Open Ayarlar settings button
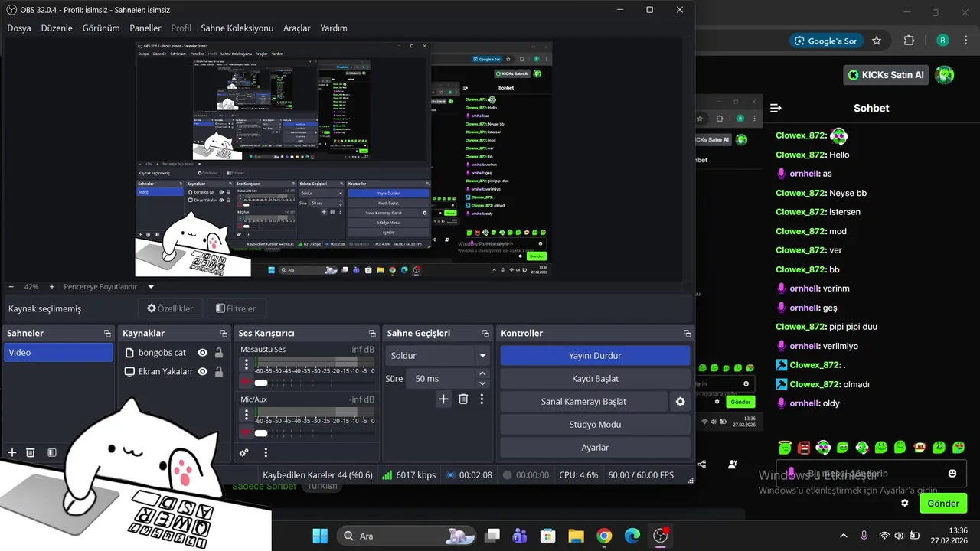This screenshot has height=551, width=980. point(595,447)
